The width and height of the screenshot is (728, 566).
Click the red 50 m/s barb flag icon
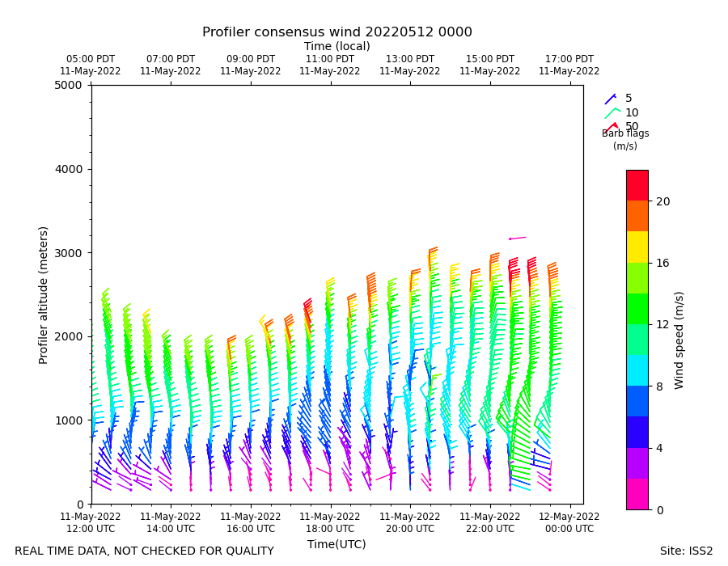(612, 127)
